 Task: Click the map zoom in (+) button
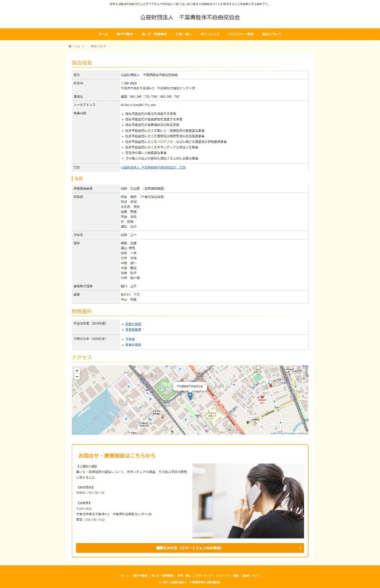(77, 371)
